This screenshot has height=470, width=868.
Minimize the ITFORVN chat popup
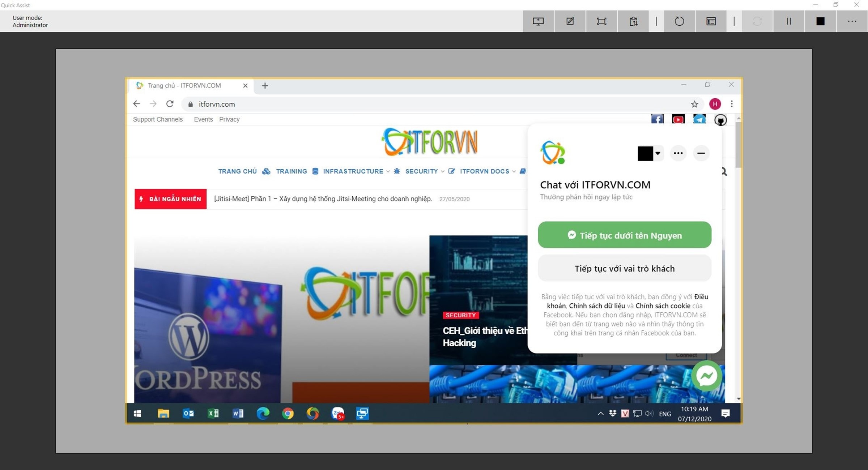(701, 153)
